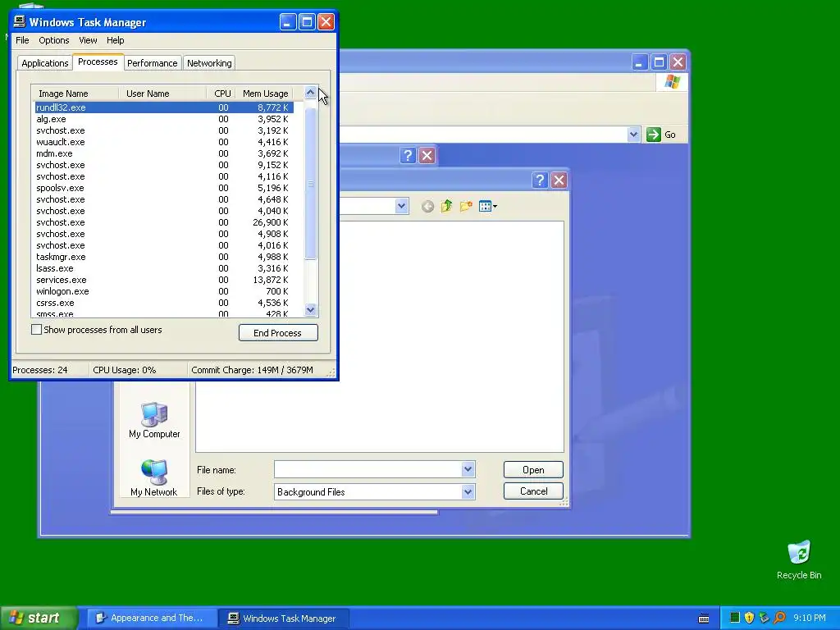The image size is (840, 630).
Task: Click the yellow security shield tray icon
Action: point(750,618)
